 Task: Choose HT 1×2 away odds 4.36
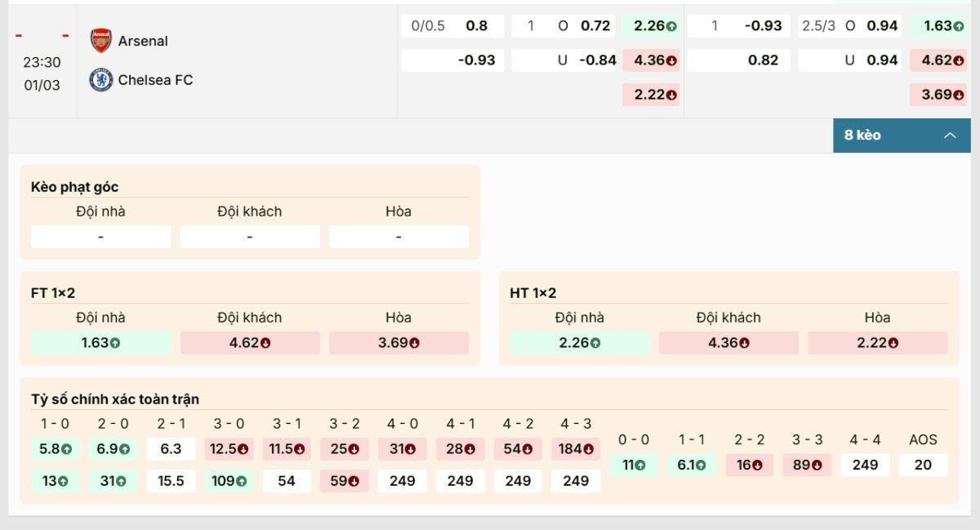coord(728,343)
